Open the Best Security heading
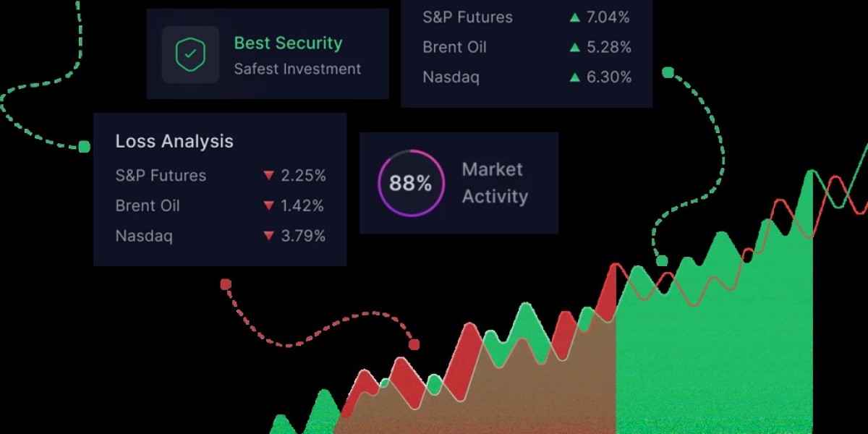 (287, 43)
